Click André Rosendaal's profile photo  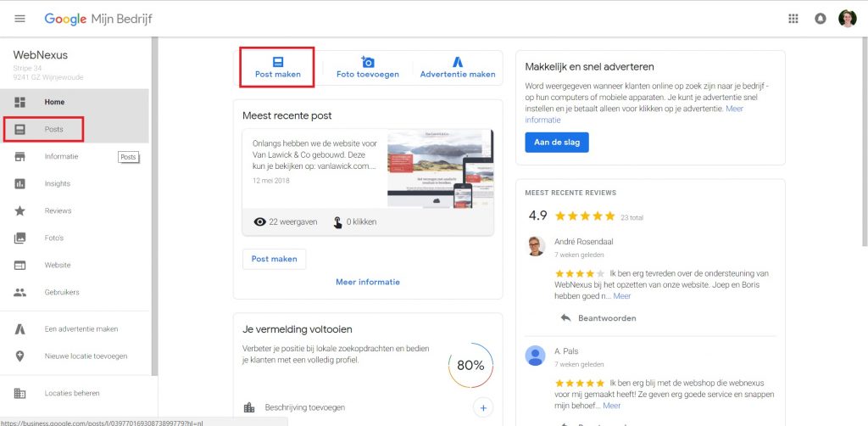536,246
